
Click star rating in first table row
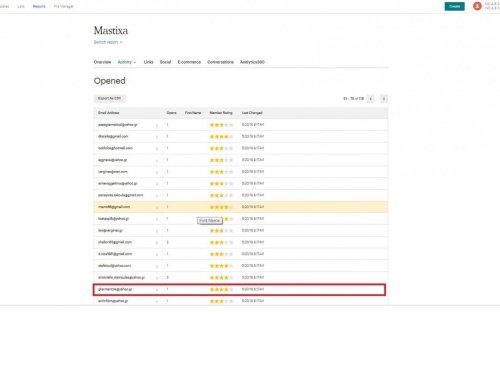(x=221, y=125)
